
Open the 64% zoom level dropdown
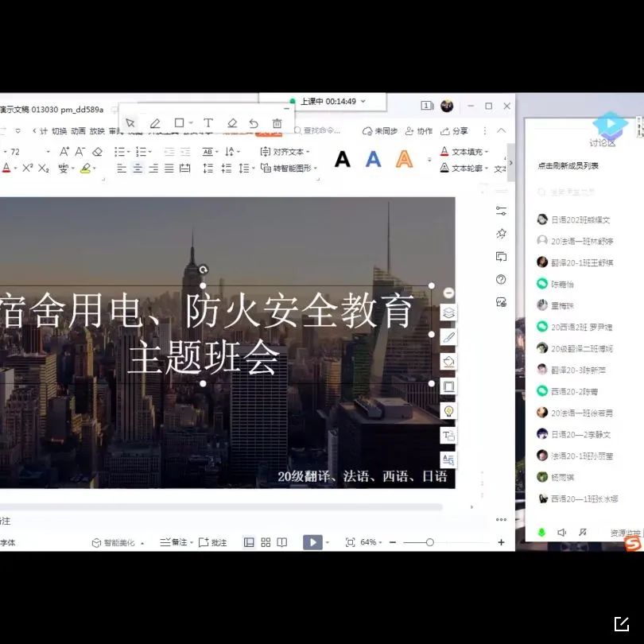click(371, 542)
